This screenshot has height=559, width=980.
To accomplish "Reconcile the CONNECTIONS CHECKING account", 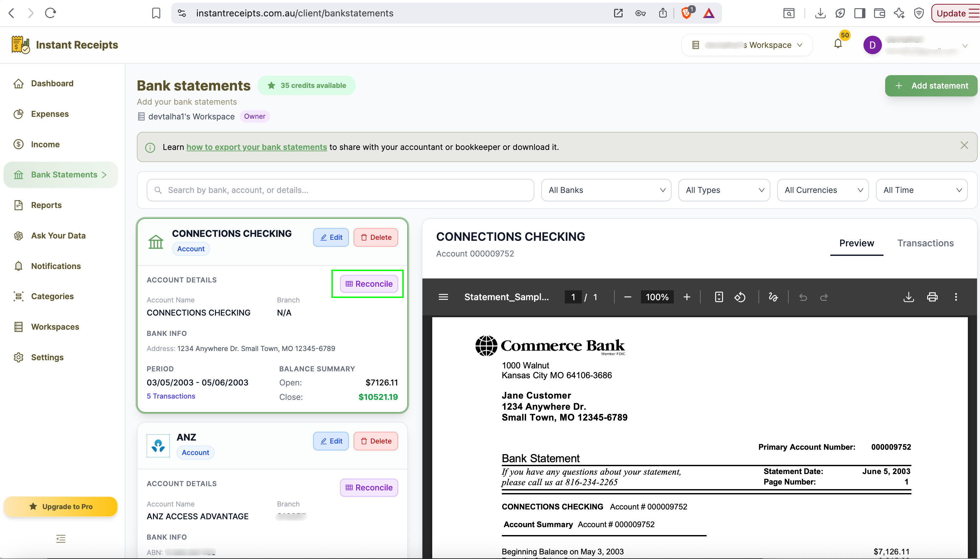I will click(369, 284).
